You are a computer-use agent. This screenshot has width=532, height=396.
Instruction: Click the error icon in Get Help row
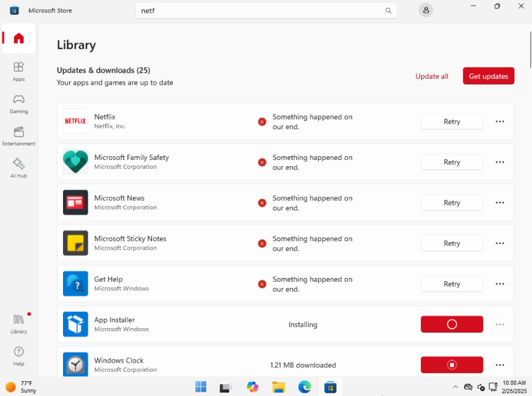pos(262,284)
